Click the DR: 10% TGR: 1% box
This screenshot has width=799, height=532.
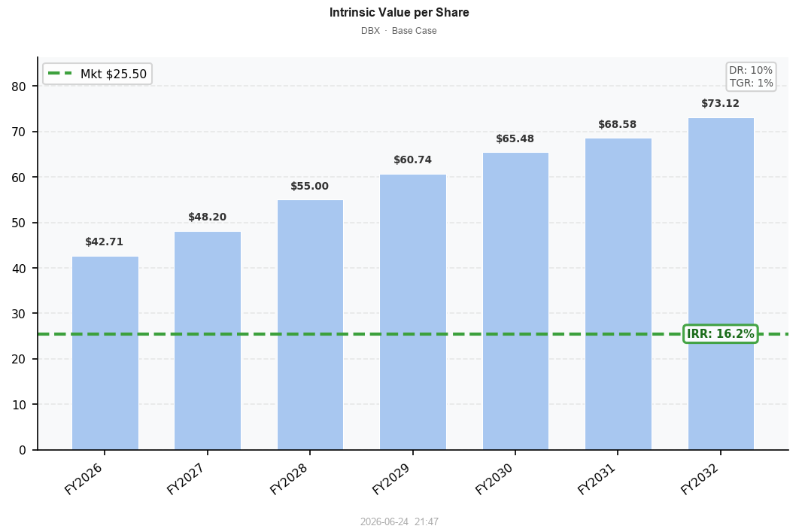pos(751,77)
